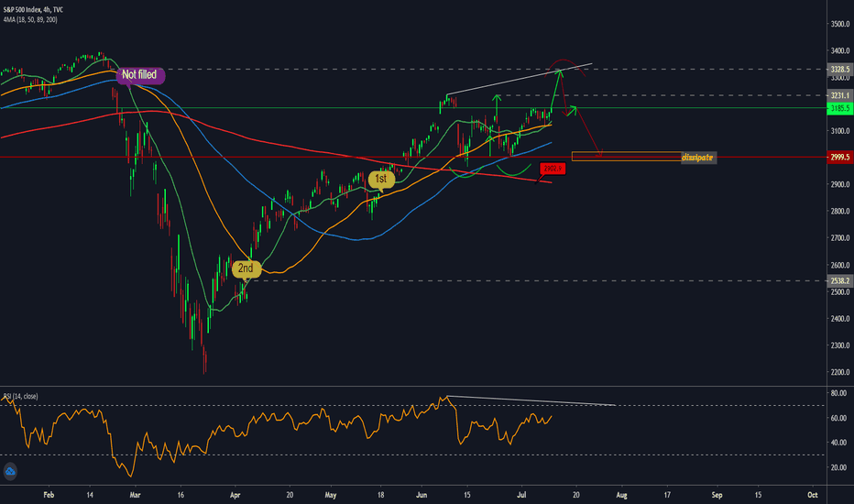Click the RSI 20.00 scale value
This screenshot has height=504, width=854.
(x=838, y=467)
